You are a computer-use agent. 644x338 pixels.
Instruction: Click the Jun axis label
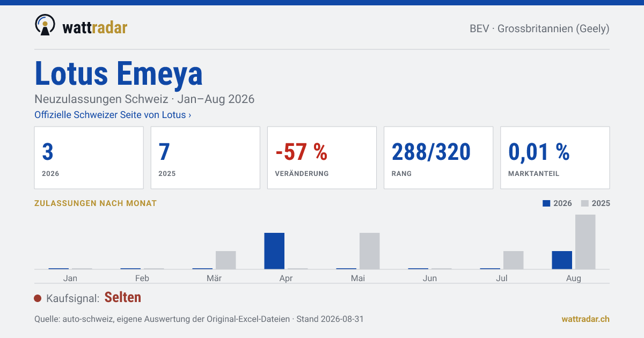click(430, 278)
